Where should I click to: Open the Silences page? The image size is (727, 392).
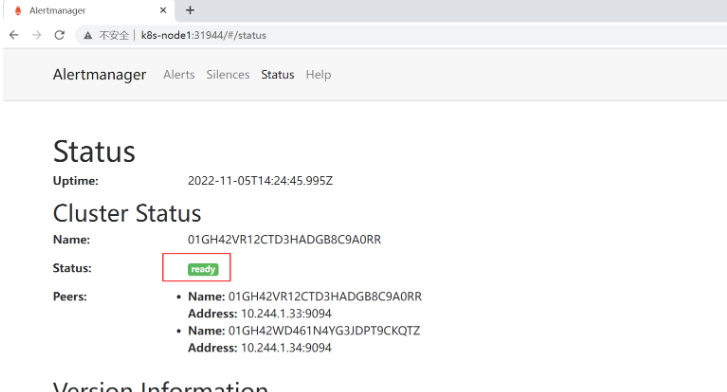coord(228,75)
